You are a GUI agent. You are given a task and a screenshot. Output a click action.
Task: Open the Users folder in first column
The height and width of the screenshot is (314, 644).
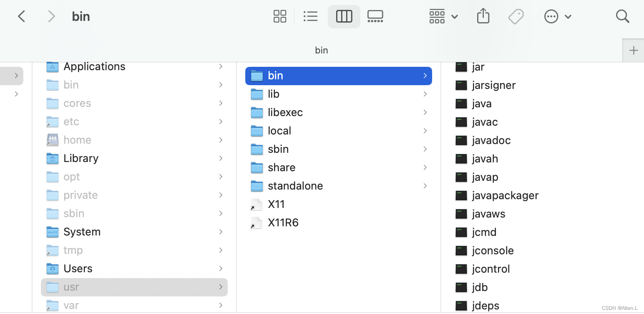click(x=78, y=268)
